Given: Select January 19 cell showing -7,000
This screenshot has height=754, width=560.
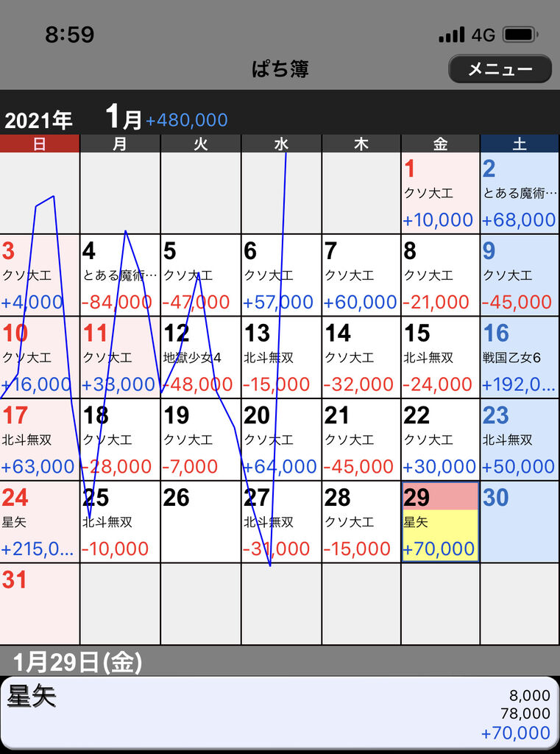Looking at the screenshot, I should 200,440.
